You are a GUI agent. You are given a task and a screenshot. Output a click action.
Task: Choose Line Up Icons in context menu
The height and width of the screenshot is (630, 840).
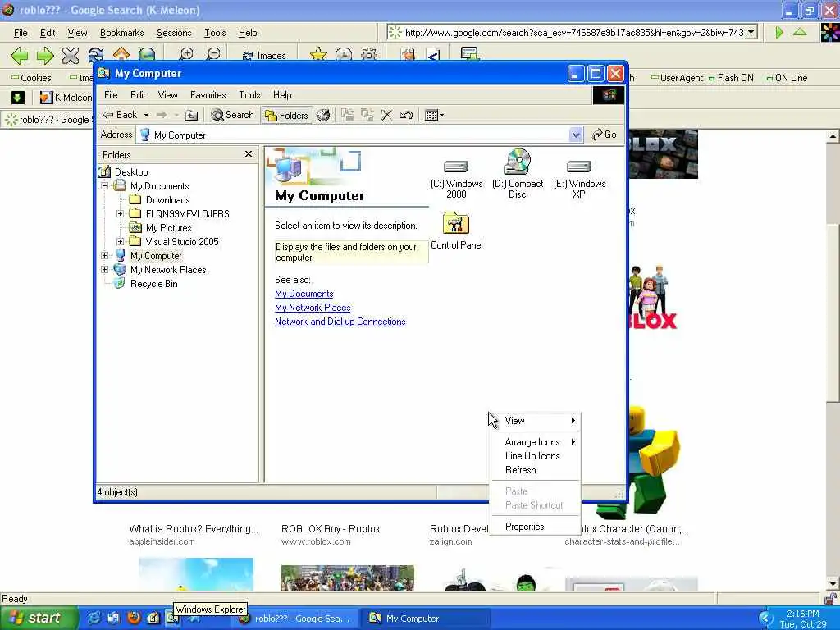[536, 456]
